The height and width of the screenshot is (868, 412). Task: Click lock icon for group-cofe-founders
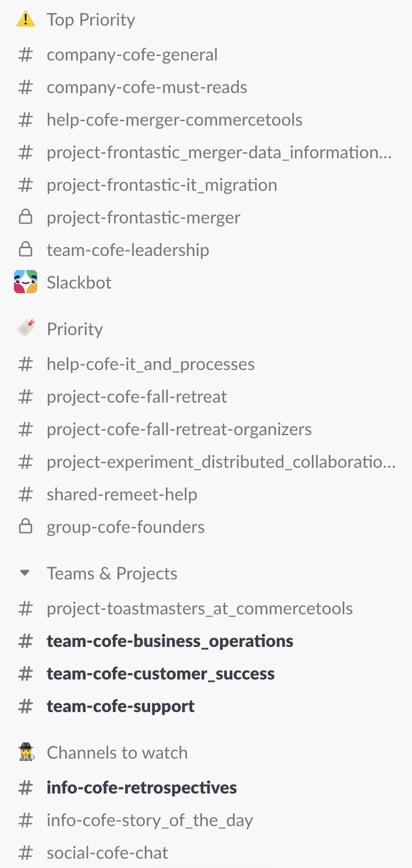click(25, 527)
